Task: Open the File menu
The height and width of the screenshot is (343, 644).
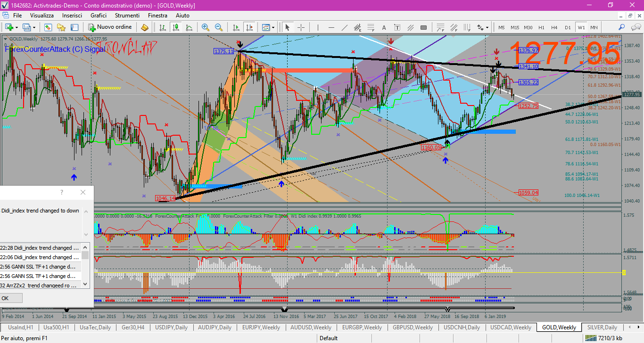Action: pos(17,16)
